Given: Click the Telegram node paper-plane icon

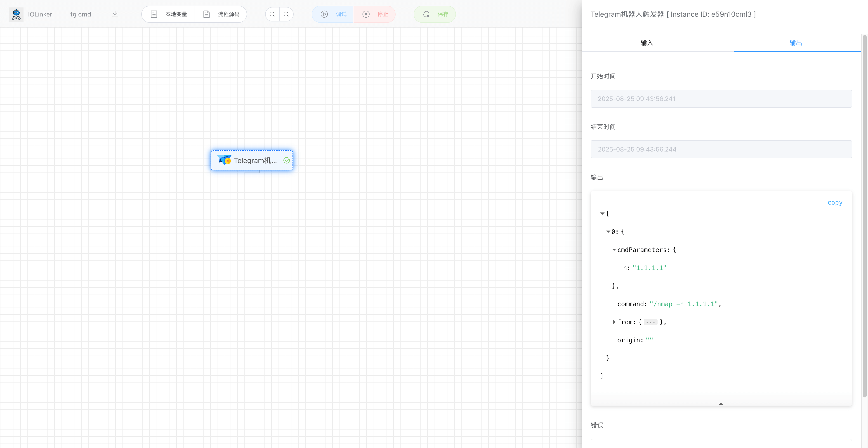Looking at the screenshot, I should (x=224, y=160).
